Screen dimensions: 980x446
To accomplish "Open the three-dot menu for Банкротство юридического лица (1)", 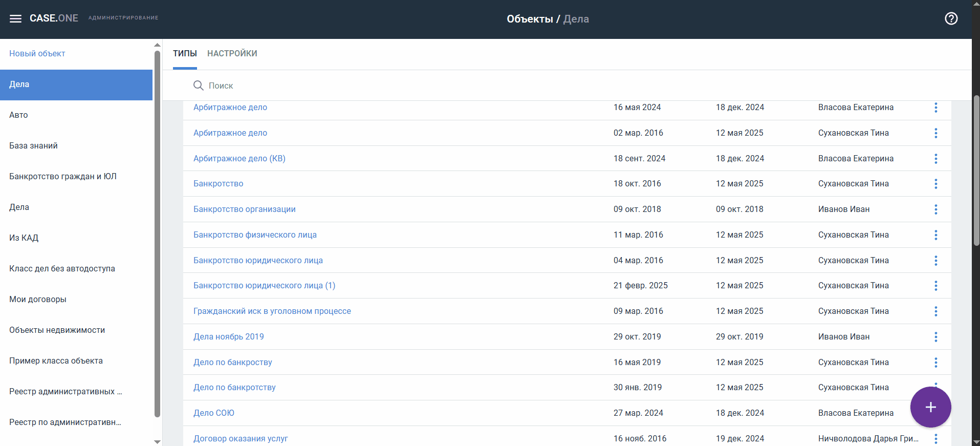I will click(x=935, y=286).
